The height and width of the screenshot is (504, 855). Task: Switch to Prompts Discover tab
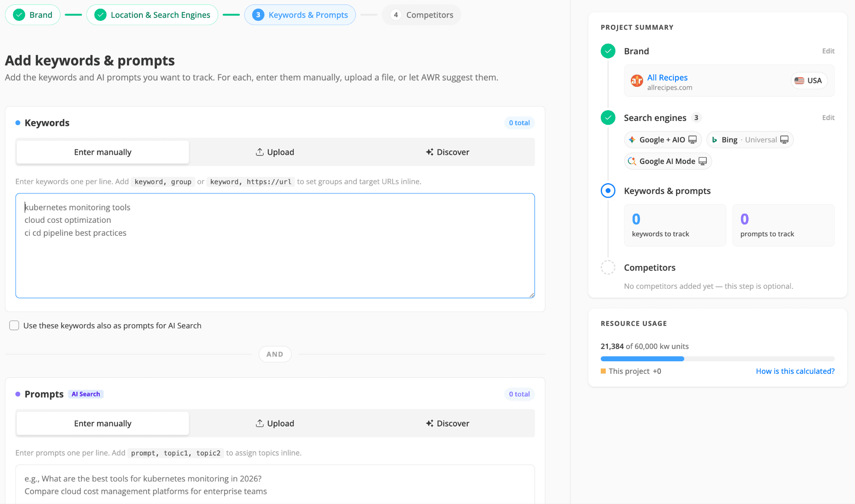(x=448, y=423)
